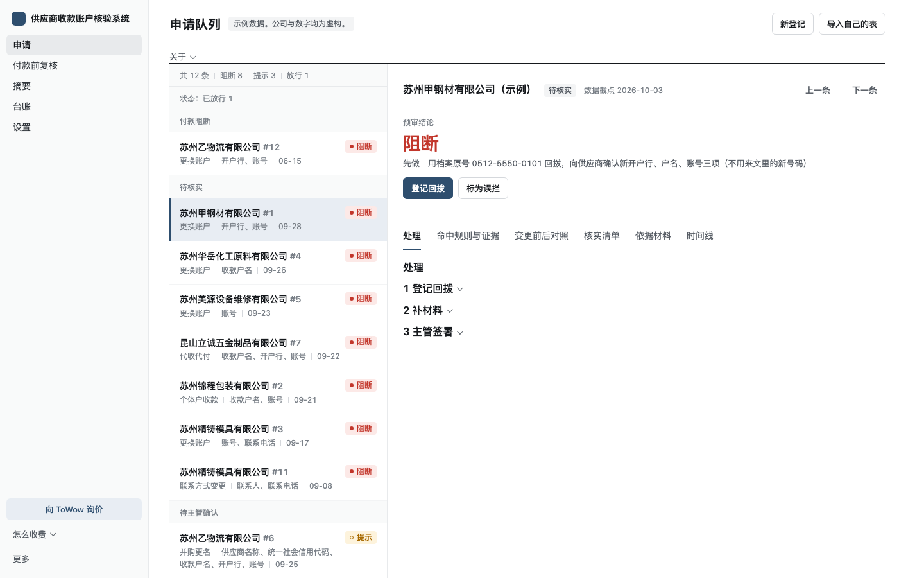Switch to 命中规则与证据 tab

pos(468,236)
